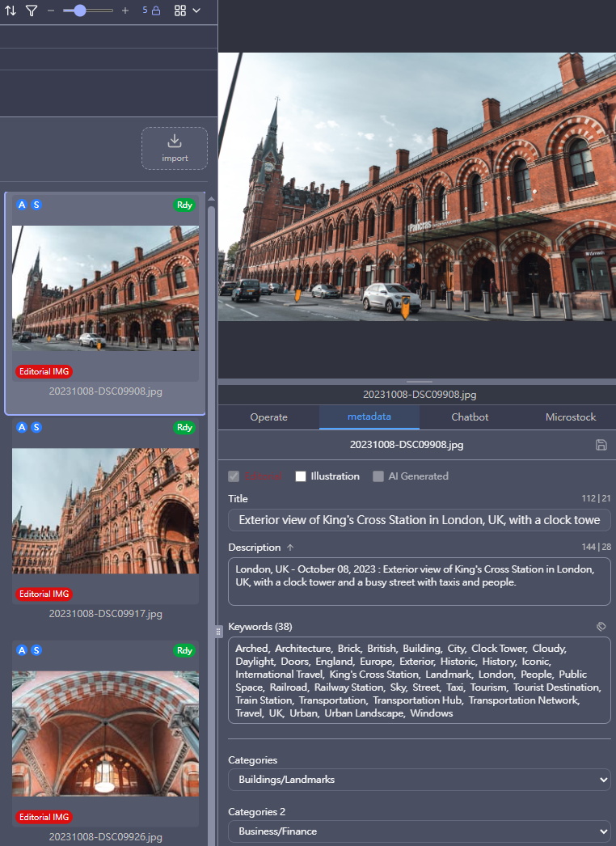Toggle the Editorial checkbox

[234, 476]
